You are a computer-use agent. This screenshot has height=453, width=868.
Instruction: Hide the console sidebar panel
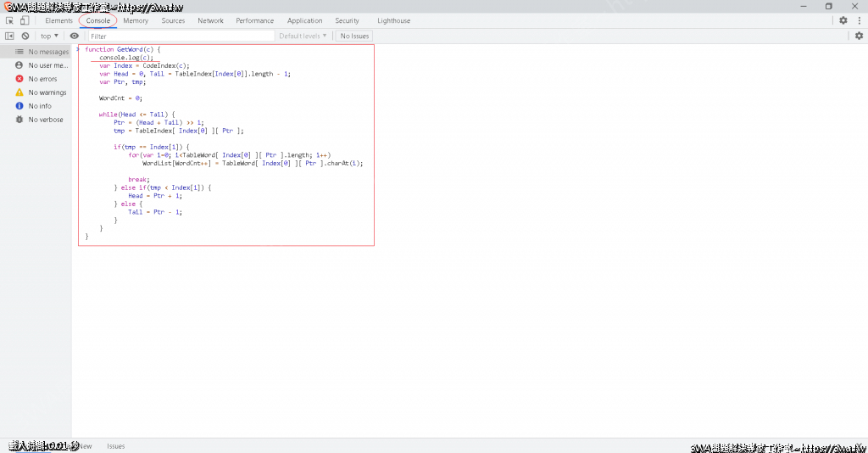[10, 36]
